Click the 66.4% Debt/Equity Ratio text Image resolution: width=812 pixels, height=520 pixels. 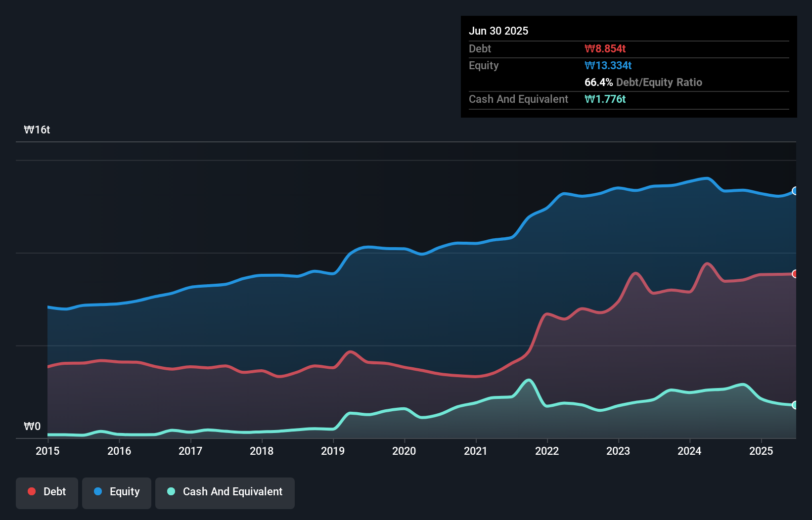click(643, 82)
